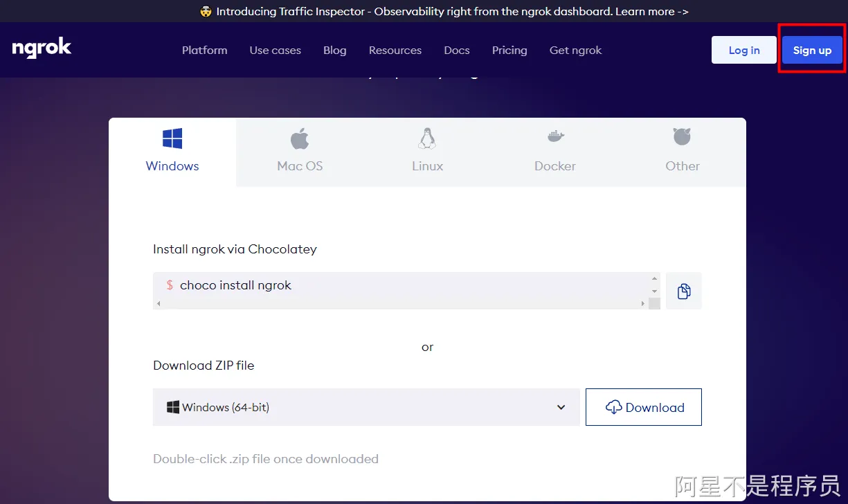Open the Docs link
The image size is (848, 504).
click(456, 50)
